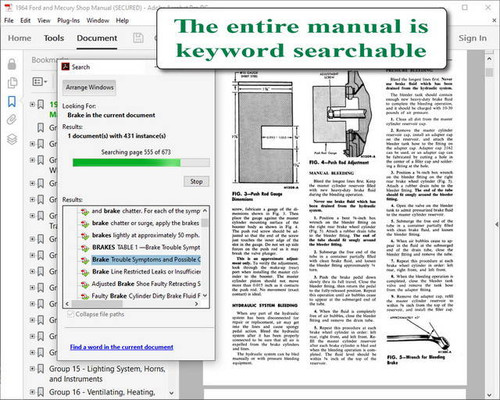Collapse the right-hand tools pane arrow
This screenshot has width=500, height=400.
[x=497, y=225]
